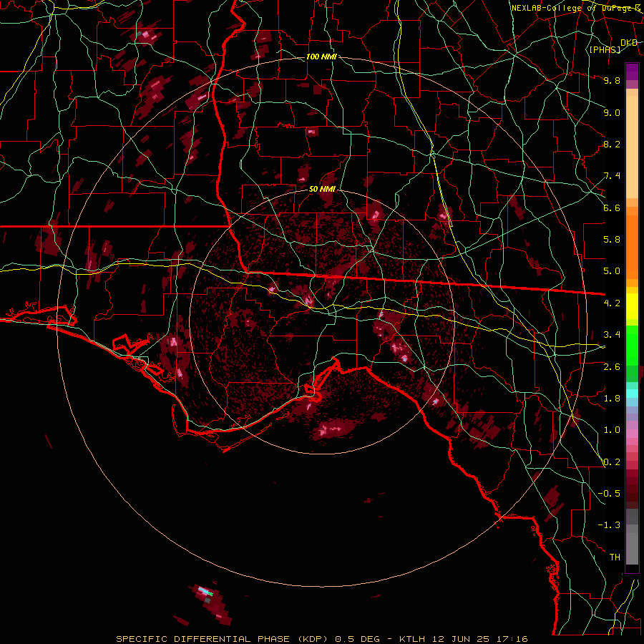This screenshot has height=644, width=644.
Task: Select the 0.2 value on color scale
Action: point(612,462)
